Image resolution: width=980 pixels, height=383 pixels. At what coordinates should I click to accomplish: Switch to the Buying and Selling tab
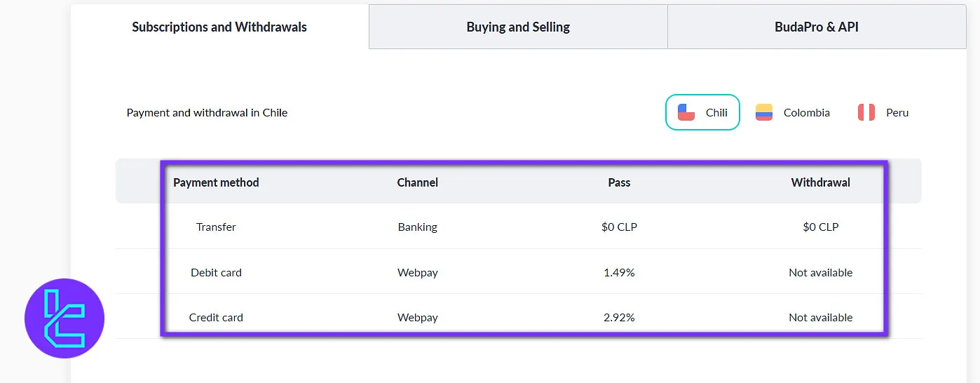tap(518, 27)
